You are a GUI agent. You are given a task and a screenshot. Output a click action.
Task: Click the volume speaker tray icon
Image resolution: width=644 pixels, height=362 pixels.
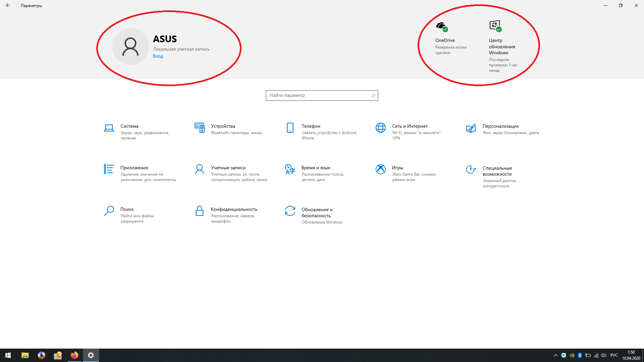coord(604,355)
